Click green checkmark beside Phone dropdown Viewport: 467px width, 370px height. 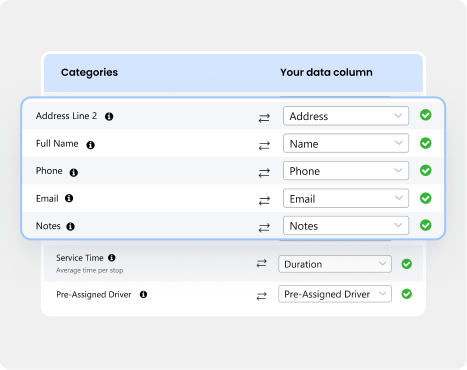click(x=426, y=170)
